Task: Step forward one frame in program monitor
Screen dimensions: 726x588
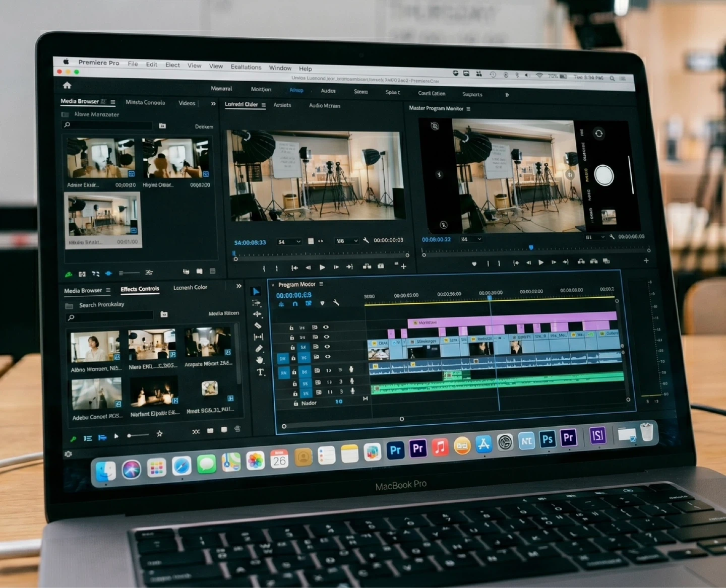Action: (554, 262)
